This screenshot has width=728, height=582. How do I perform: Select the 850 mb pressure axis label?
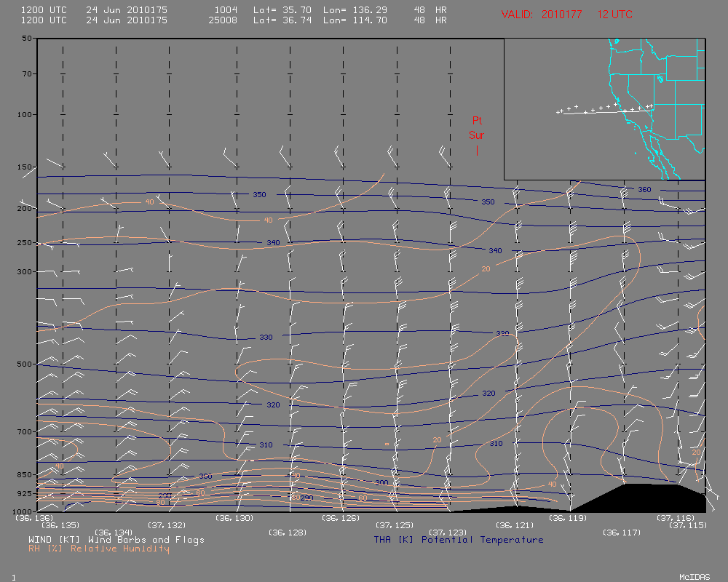tap(24, 475)
